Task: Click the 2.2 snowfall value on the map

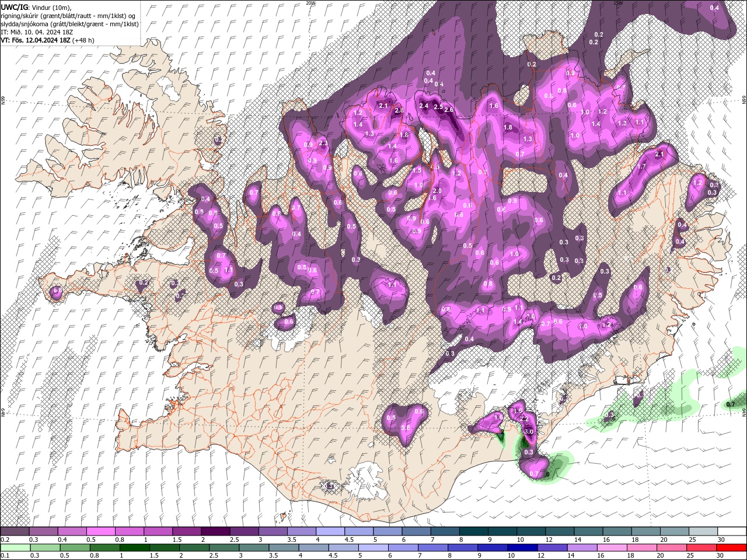Action: 524,418
